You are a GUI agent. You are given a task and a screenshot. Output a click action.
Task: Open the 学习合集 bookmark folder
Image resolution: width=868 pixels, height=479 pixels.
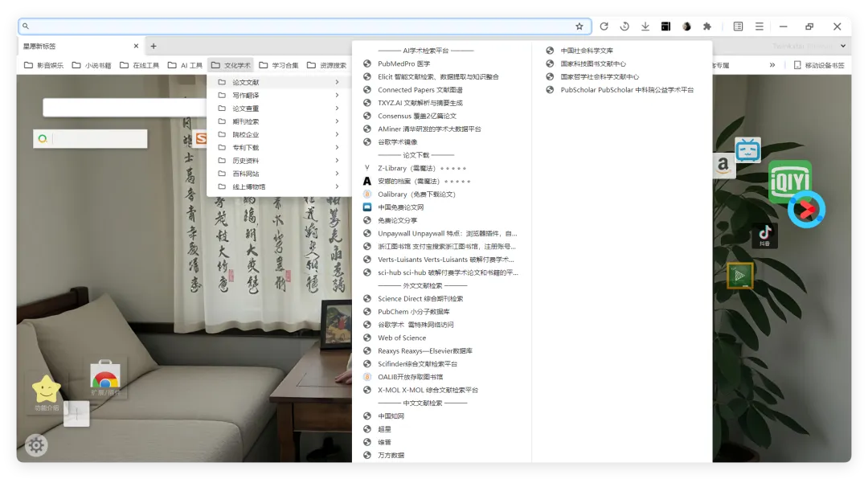(278, 65)
